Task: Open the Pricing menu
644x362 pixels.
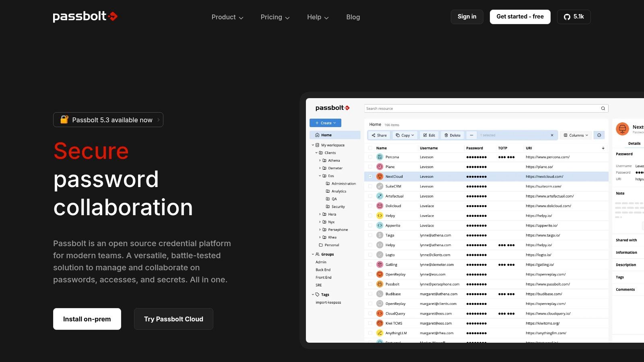Action: 275,17
